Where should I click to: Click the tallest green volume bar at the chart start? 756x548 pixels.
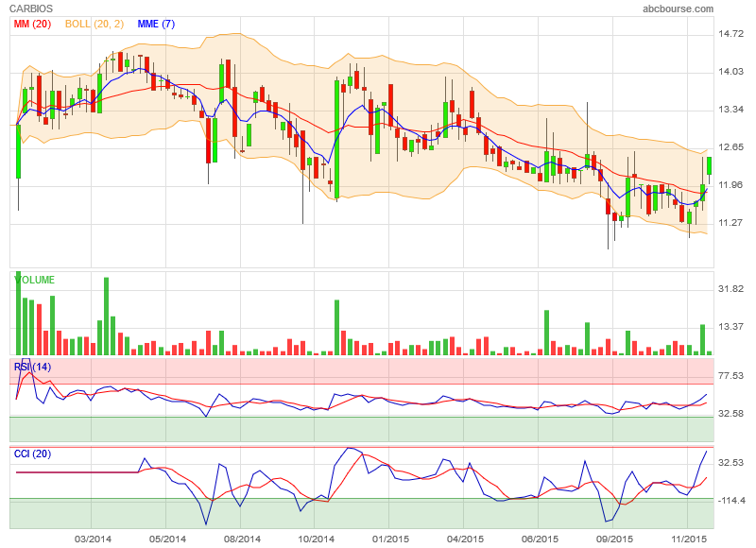point(18,314)
